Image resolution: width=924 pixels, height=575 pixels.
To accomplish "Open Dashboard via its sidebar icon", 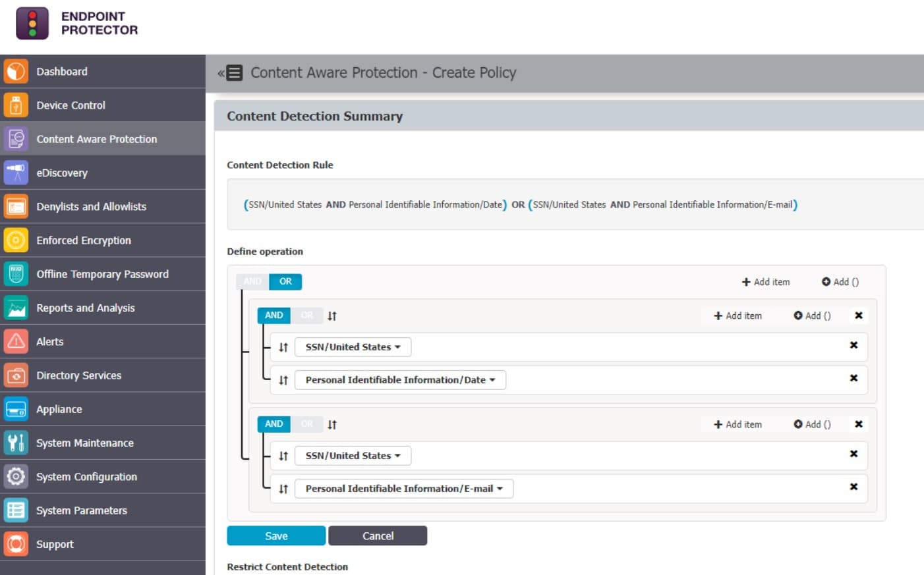I will tap(16, 71).
